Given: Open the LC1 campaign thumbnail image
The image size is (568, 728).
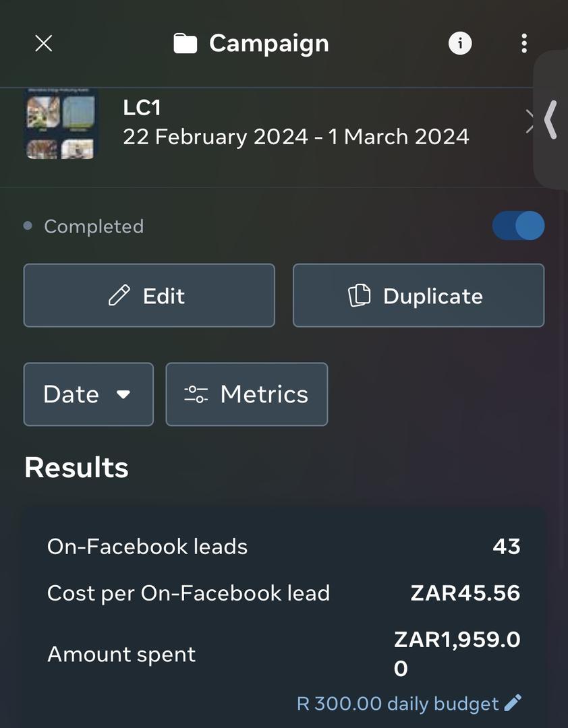Looking at the screenshot, I should [60, 123].
